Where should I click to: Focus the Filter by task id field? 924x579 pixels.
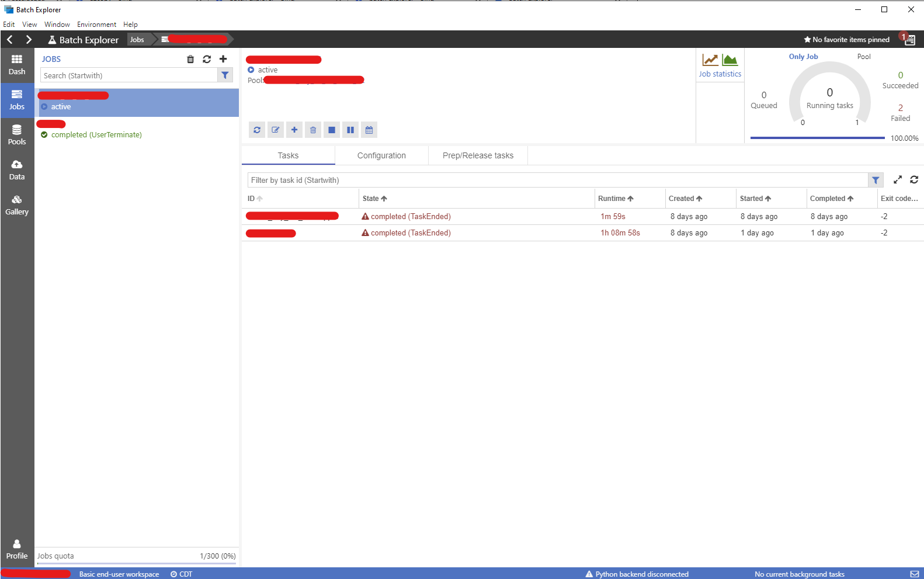(558, 180)
